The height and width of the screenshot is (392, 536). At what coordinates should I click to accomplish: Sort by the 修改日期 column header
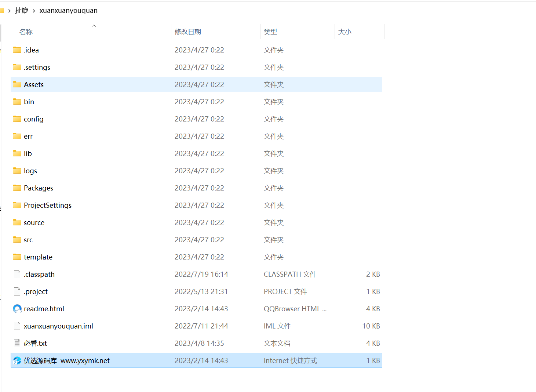[188, 32]
